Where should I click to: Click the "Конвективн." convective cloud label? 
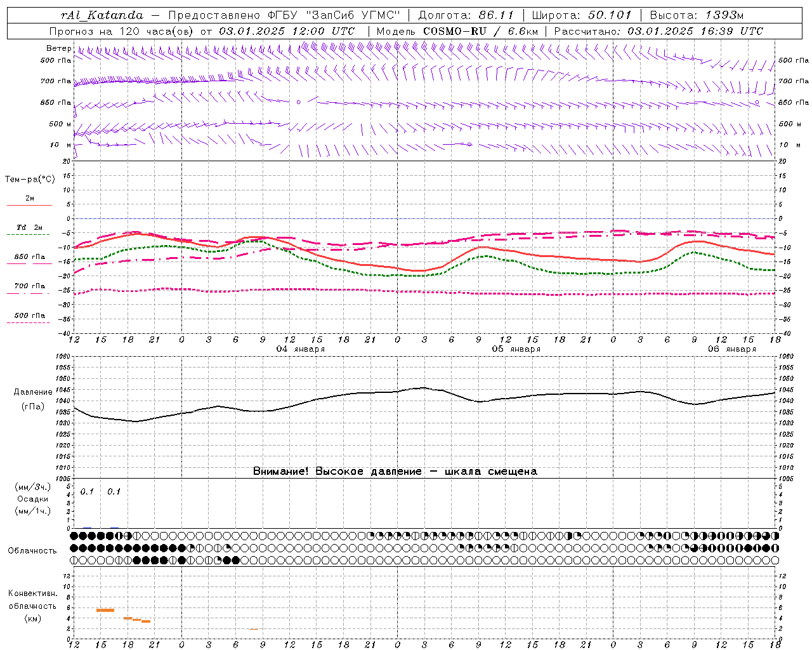[x=32, y=594]
